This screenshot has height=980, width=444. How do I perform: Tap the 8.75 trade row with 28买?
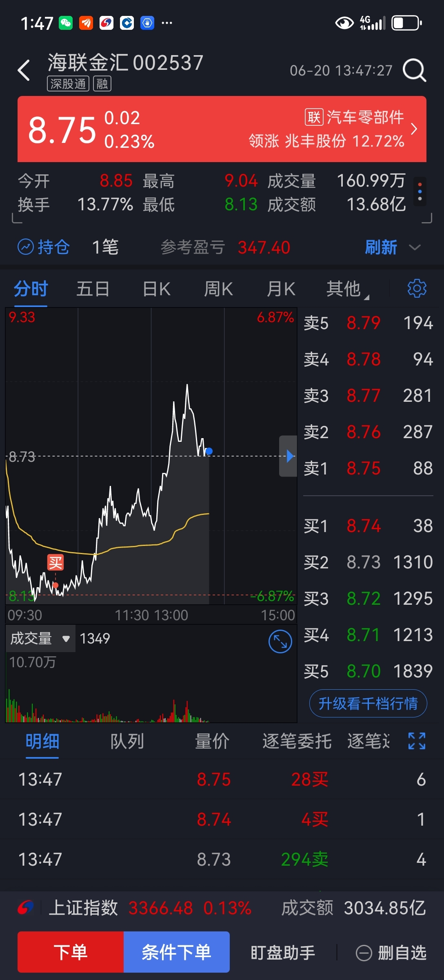pos(222,780)
